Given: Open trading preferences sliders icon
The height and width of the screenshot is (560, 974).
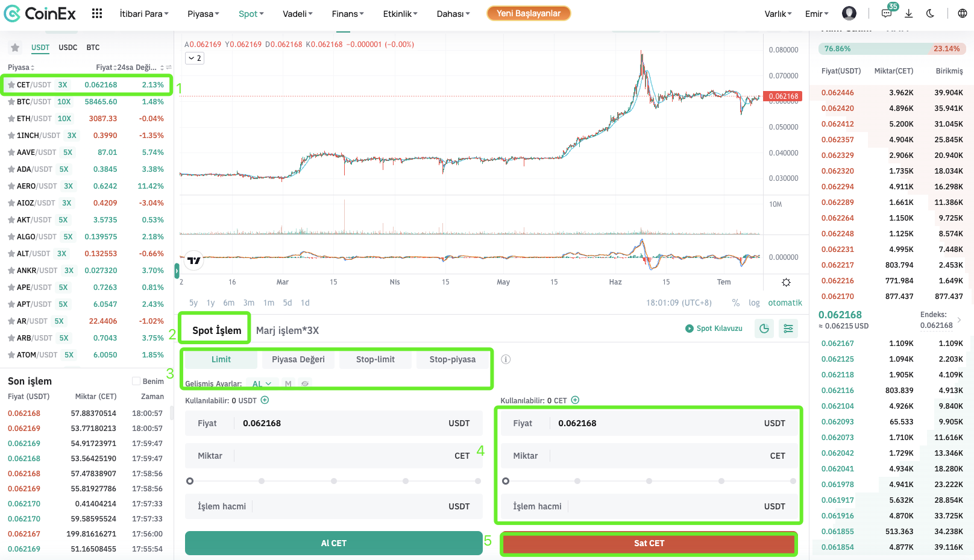Looking at the screenshot, I should click(788, 329).
